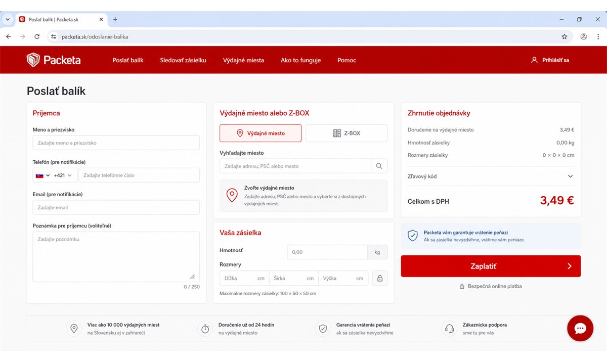Image resolution: width=607 pixels, height=364 pixels.
Task: Click the Email input field
Action: (x=116, y=207)
